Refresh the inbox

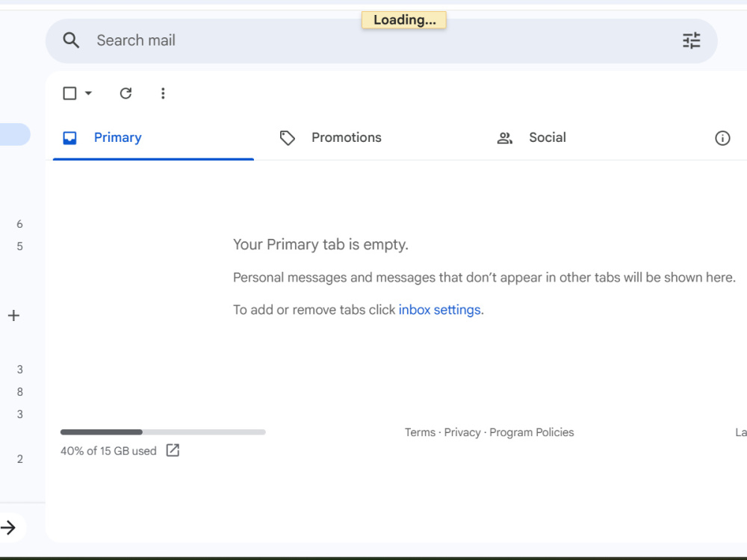(125, 93)
